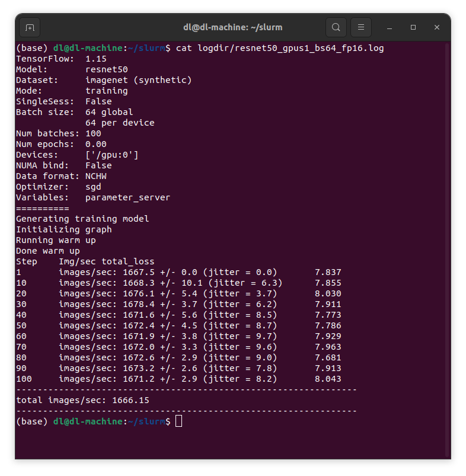Click the step number 50
The width and height of the screenshot is (466, 476).
tap(21, 325)
